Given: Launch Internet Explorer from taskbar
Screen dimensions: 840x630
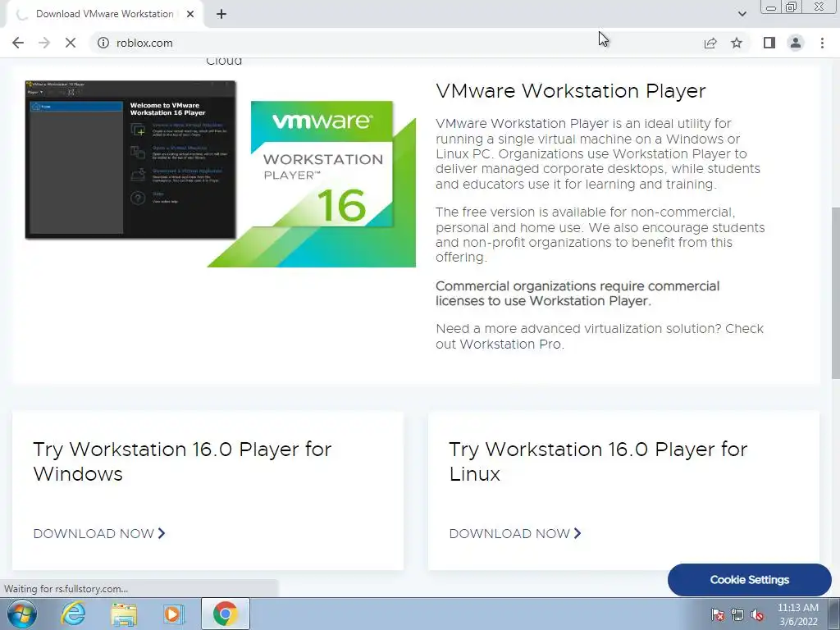Looking at the screenshot, I should tap(73, 614).
